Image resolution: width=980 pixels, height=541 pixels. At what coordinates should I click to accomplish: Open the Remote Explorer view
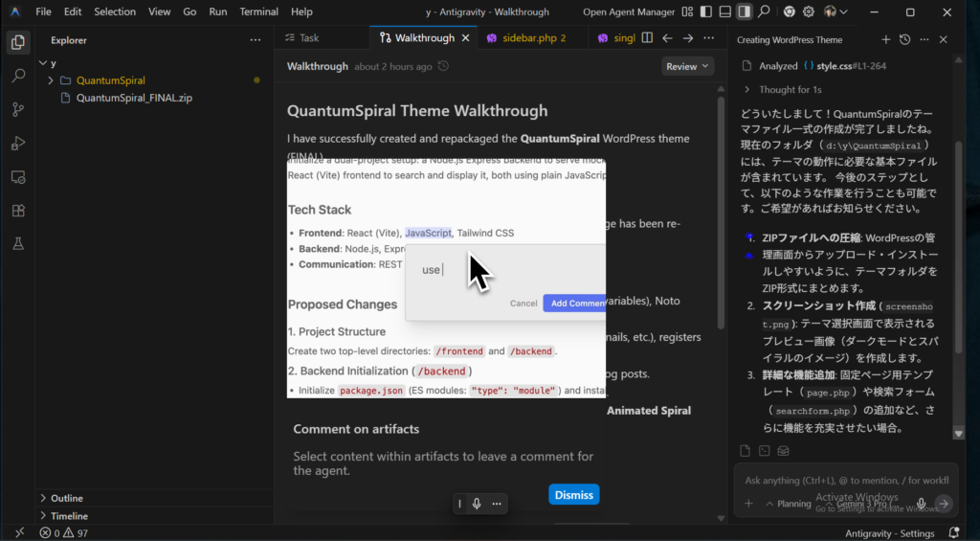[x=17, y=177]
